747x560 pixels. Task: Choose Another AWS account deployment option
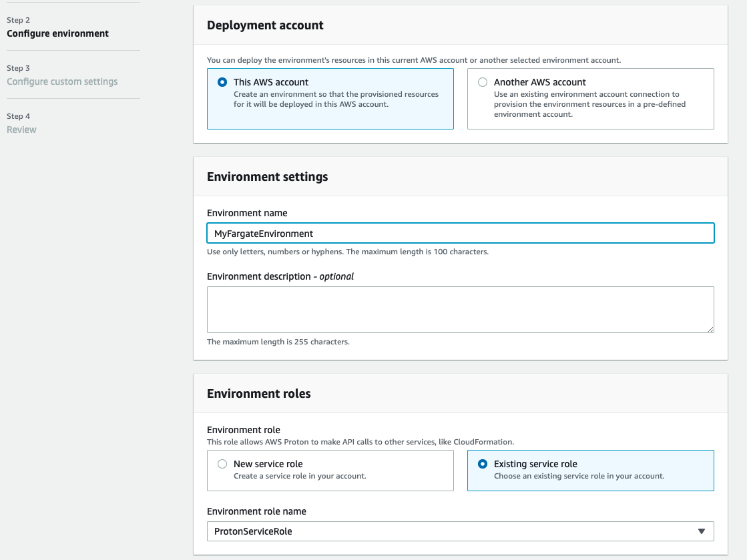[483, 82]
